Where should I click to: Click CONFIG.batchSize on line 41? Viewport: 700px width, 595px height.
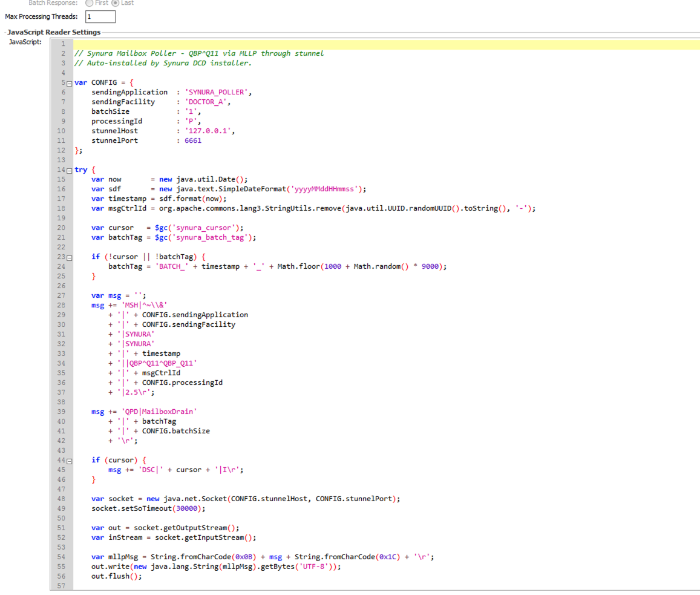(x=176, y=431)
